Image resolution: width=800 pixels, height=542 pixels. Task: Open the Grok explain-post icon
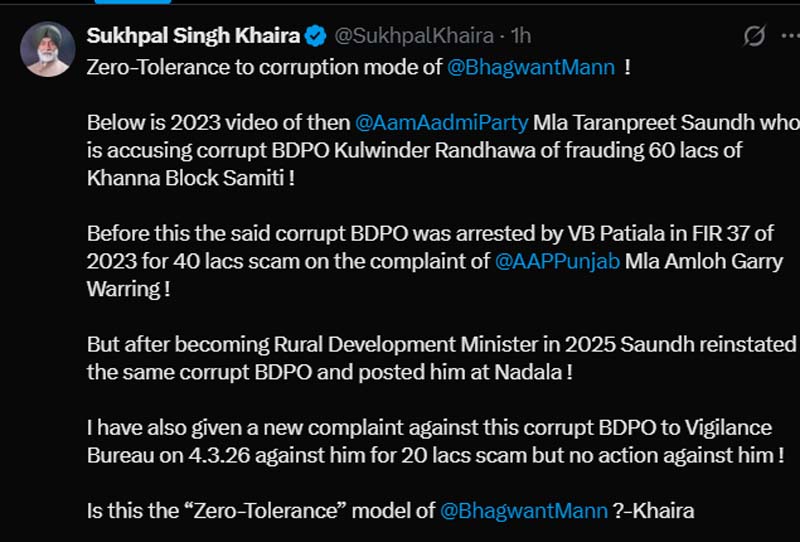[755, 37]
